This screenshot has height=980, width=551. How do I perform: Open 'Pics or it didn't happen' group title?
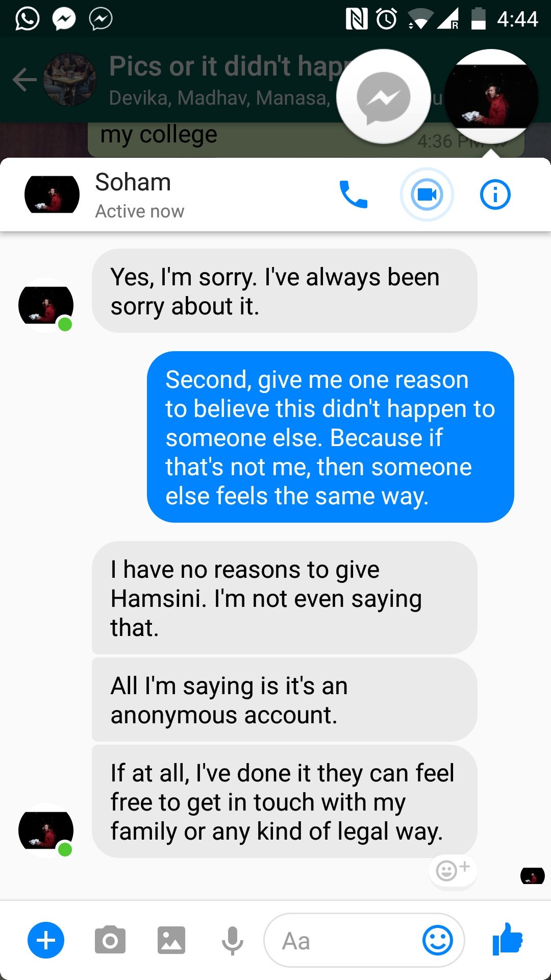click(224, 66)
